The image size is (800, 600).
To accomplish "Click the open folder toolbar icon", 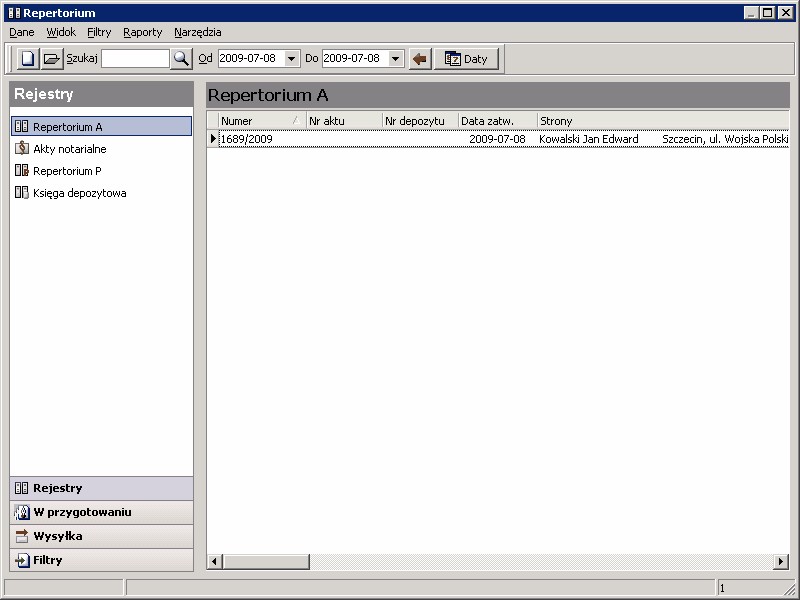I will 52,59.
